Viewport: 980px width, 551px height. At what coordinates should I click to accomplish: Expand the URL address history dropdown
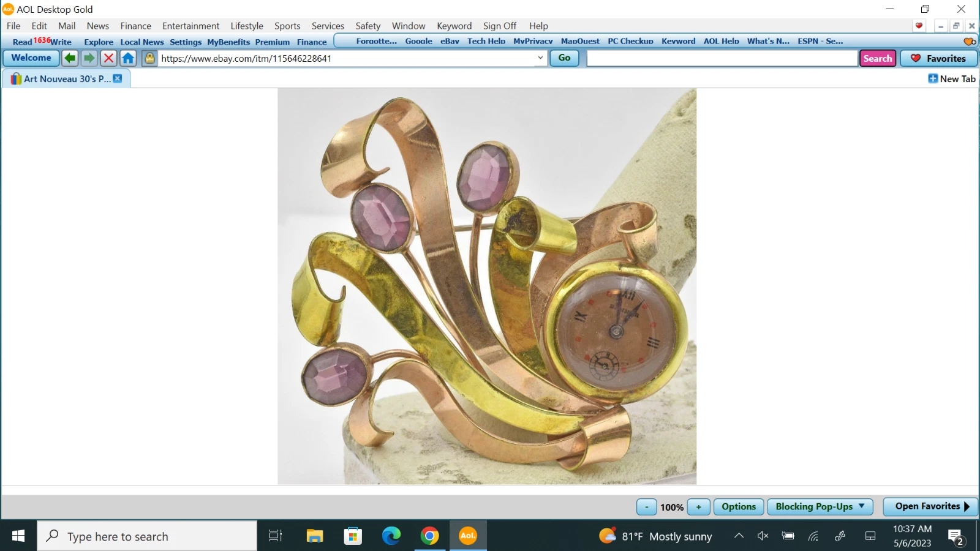point(540,58)
